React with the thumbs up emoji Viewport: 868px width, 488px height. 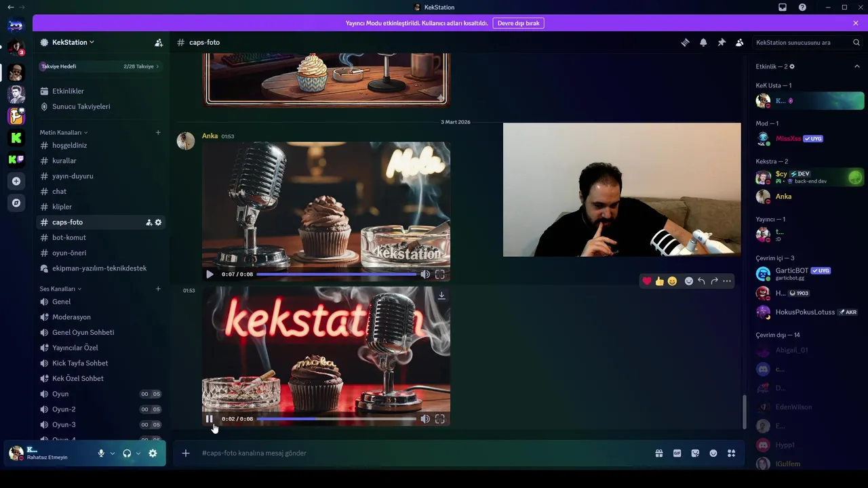point(659,281)
